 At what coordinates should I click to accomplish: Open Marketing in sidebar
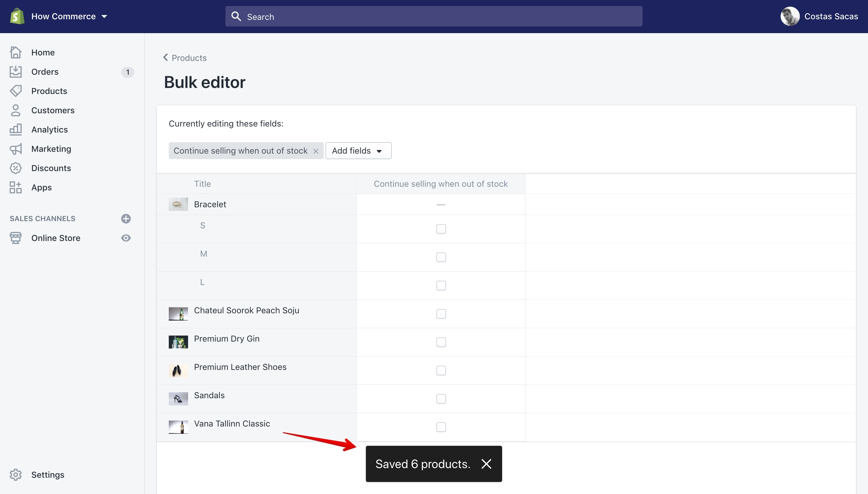pyautogui.click(x=51, y=149)
